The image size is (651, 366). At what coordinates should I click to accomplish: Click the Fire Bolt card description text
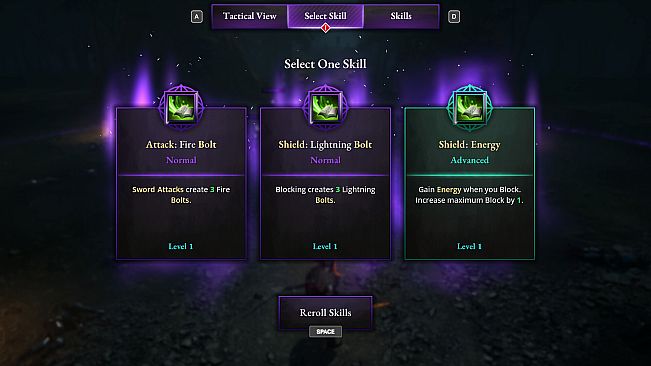tap(181, 195)
